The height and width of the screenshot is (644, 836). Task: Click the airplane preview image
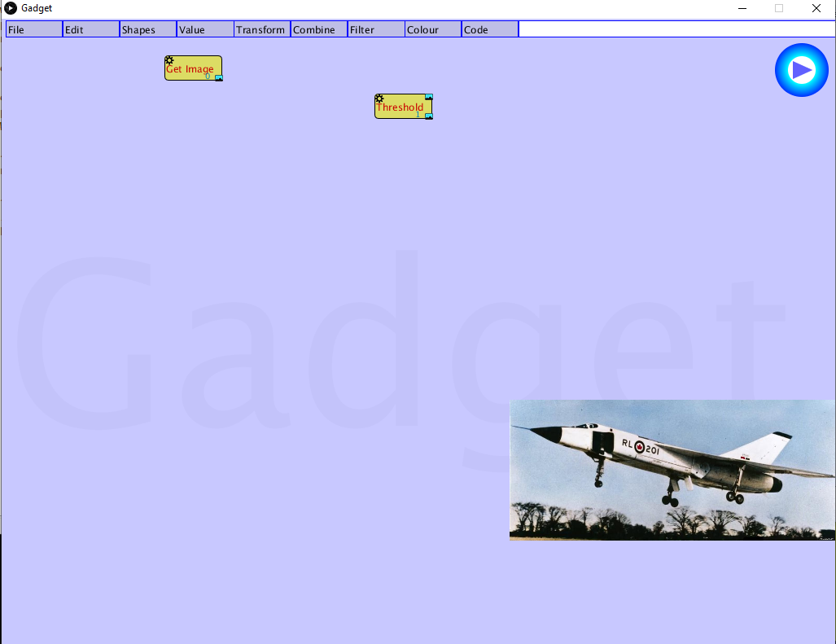[x=672, y=470]
